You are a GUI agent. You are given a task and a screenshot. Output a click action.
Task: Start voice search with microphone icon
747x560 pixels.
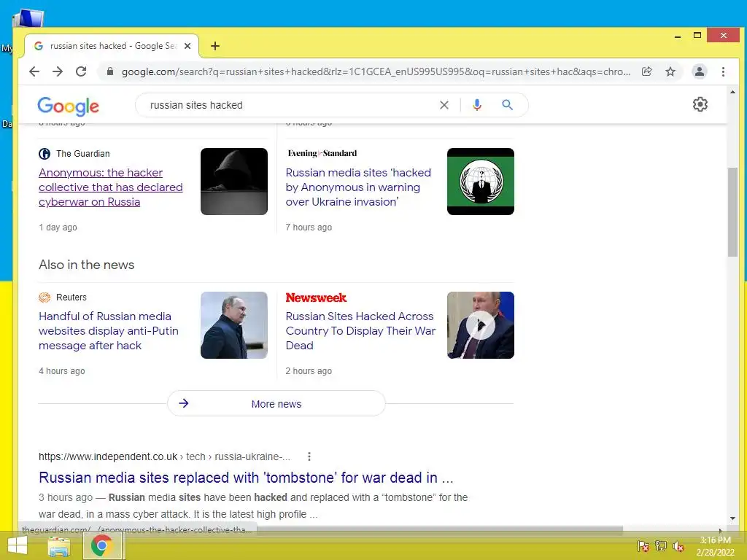tap(476, 105)
